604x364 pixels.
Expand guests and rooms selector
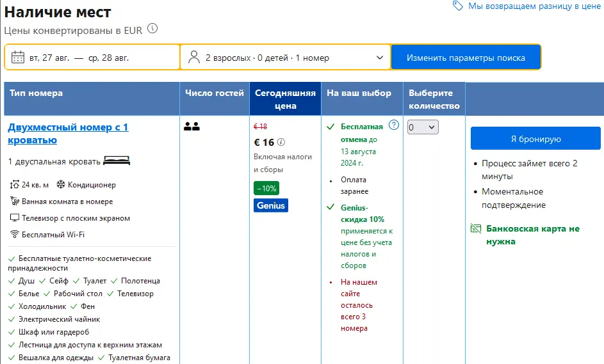coord(285,58)
